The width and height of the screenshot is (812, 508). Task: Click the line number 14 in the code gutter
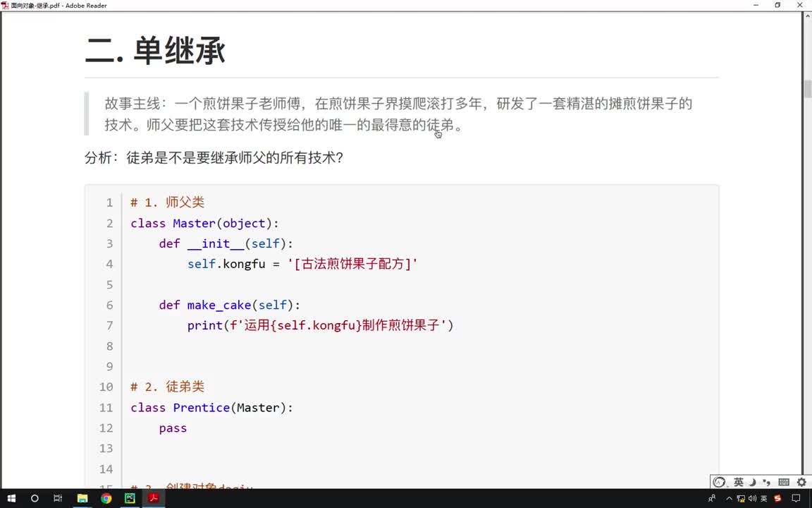coord(106,469)
